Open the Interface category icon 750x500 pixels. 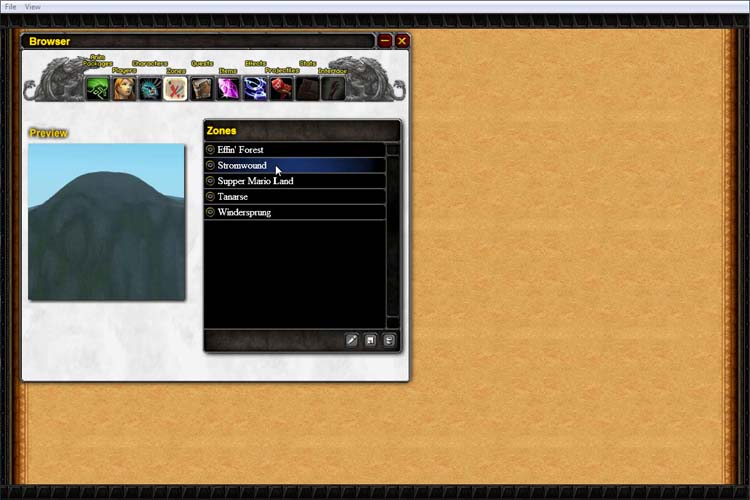pos(333,89)
